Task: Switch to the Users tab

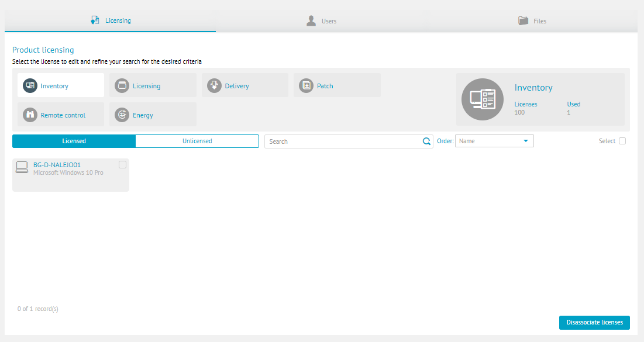Action: pyautogui.click(x=321, y=21)
